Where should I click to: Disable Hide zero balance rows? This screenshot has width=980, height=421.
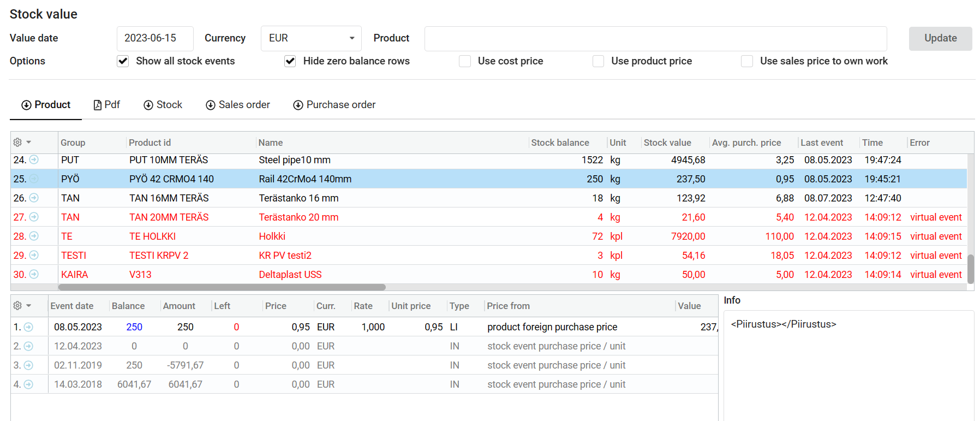pyautogui.click(x=290, y=61)
